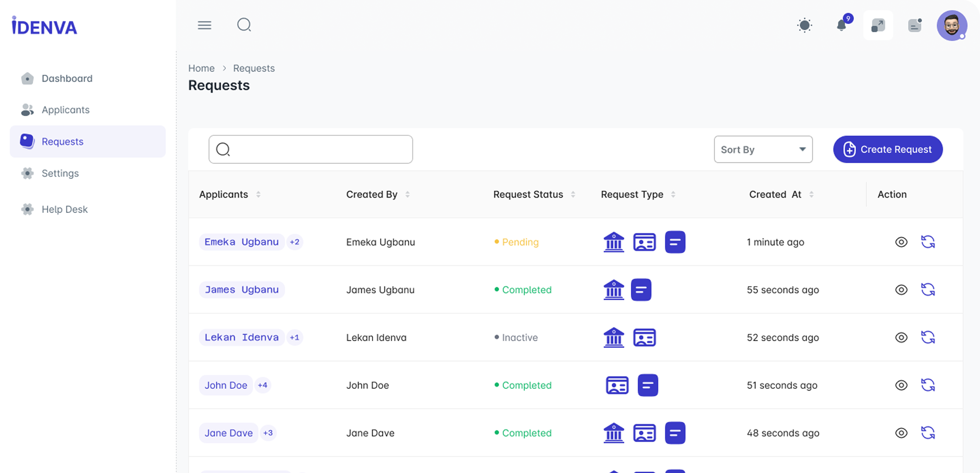Open the top bar search icon
Viewport: 980px width, 473px height.
pyautogui.click(x=244, y=25)
